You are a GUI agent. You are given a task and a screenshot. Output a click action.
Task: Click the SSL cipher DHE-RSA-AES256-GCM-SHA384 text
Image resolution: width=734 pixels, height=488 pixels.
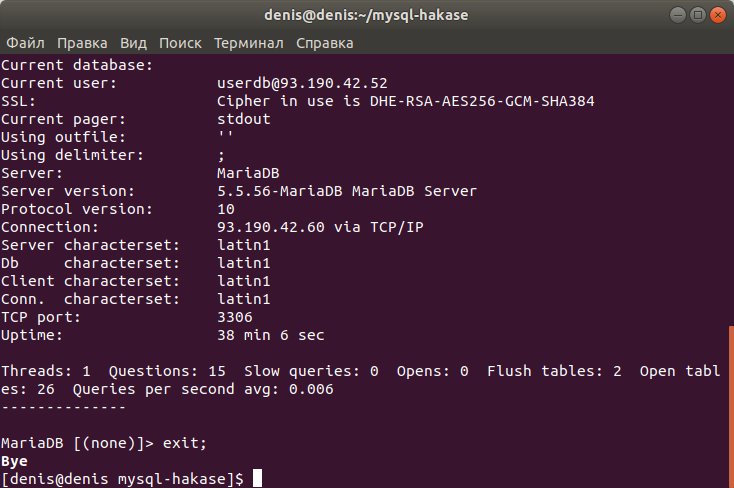[482, 101]
